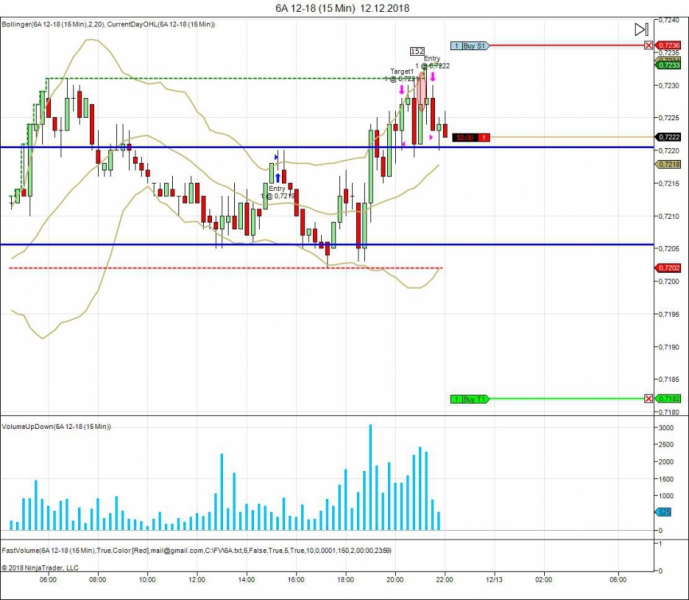
Task: Click the 50,00 position P&L marker
Action: click(471, 138)
